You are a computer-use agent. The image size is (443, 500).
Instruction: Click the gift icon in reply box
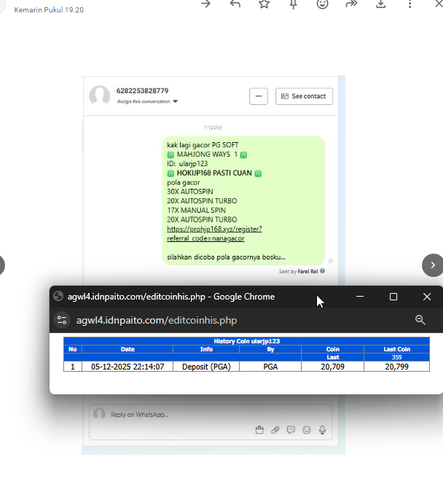coord(259,430)
